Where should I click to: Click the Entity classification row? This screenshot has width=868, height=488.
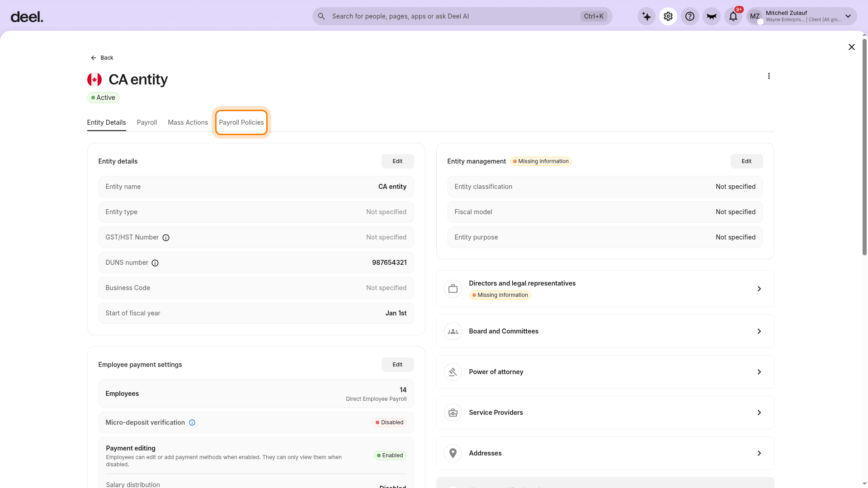click(605, 187)
